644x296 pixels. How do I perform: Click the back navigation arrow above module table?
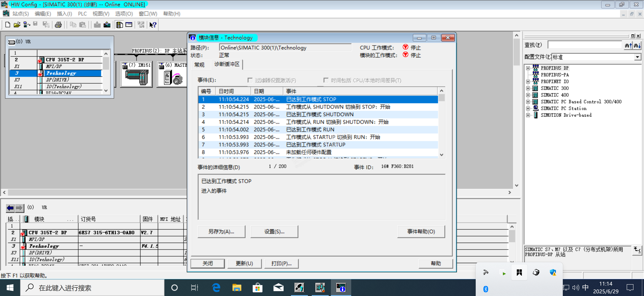[10, 208]
